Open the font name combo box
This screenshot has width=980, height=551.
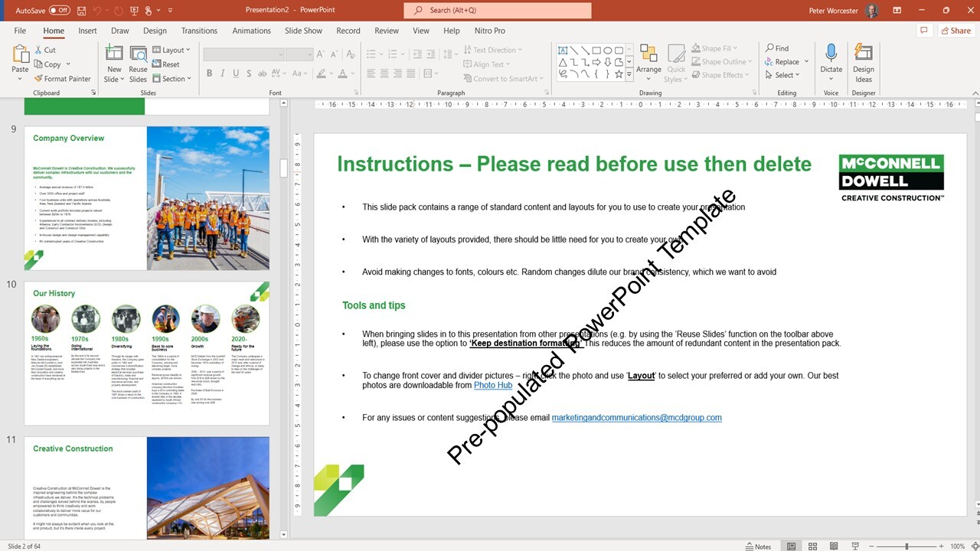point(243,54)
